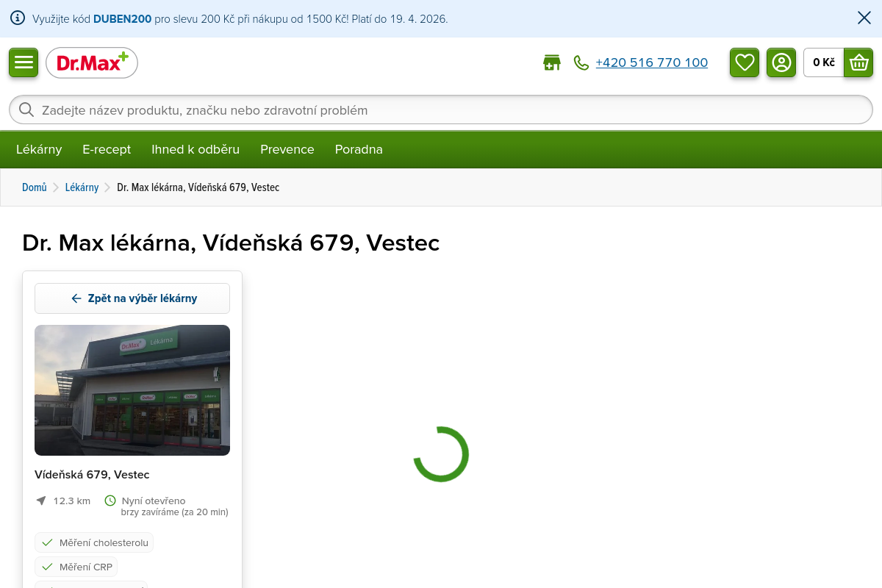The height and width of the screenshot is (588, 882).
Task: Call phone number +420 516 770 100
Action: 651,63
